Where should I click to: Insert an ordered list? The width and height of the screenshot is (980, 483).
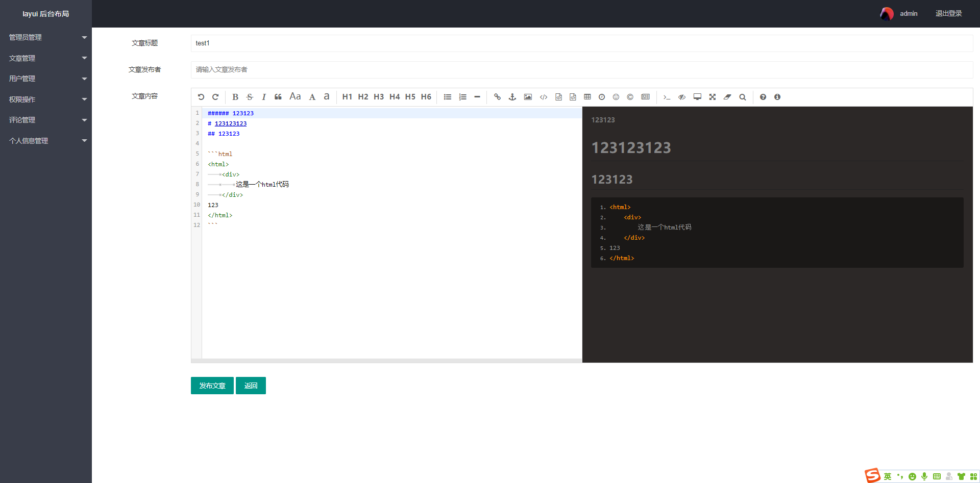tap(463, 97)
